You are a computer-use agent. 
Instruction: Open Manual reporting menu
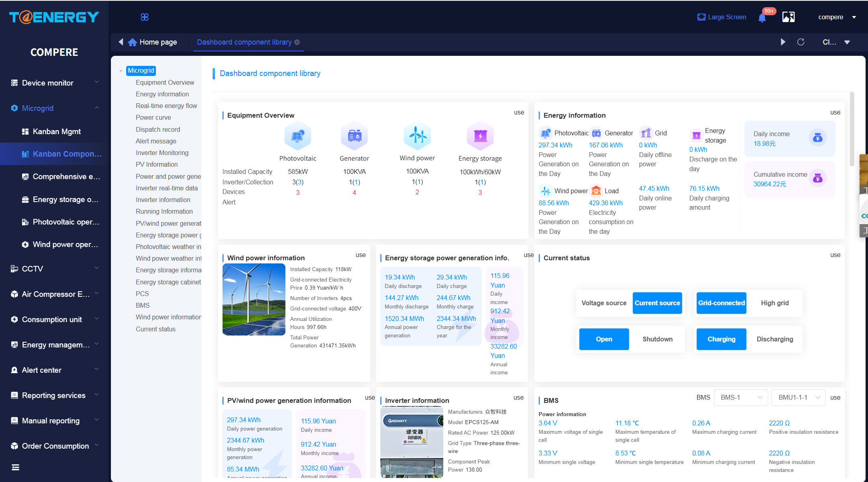(x=54, y=421)
